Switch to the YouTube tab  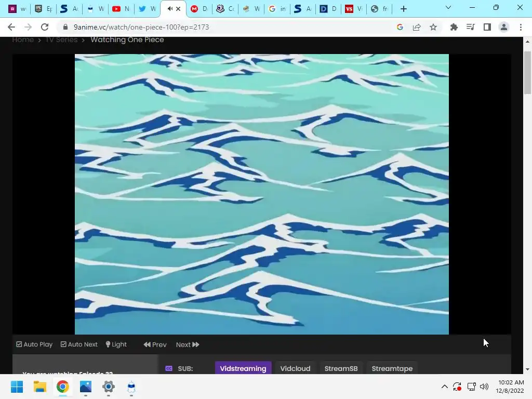pyautogui.click(x=121, y=9)
